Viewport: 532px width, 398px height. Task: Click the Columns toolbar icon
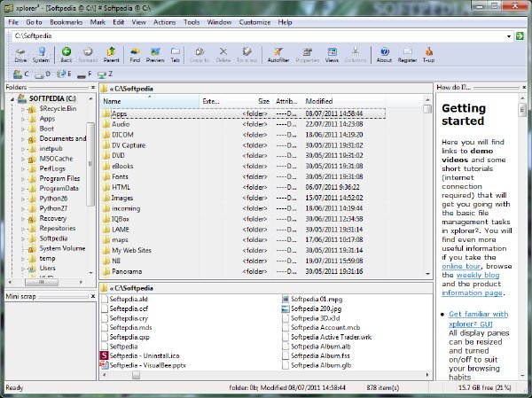(356, 55)
